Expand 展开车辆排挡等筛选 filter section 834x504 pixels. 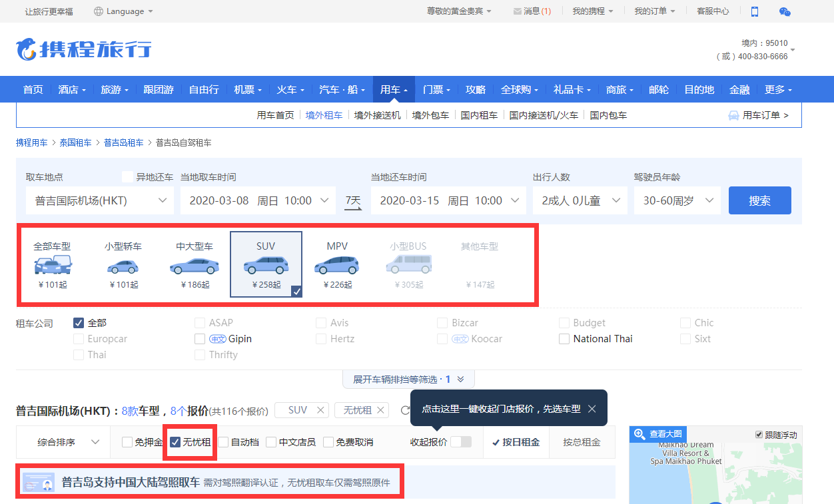pos(409,379)
